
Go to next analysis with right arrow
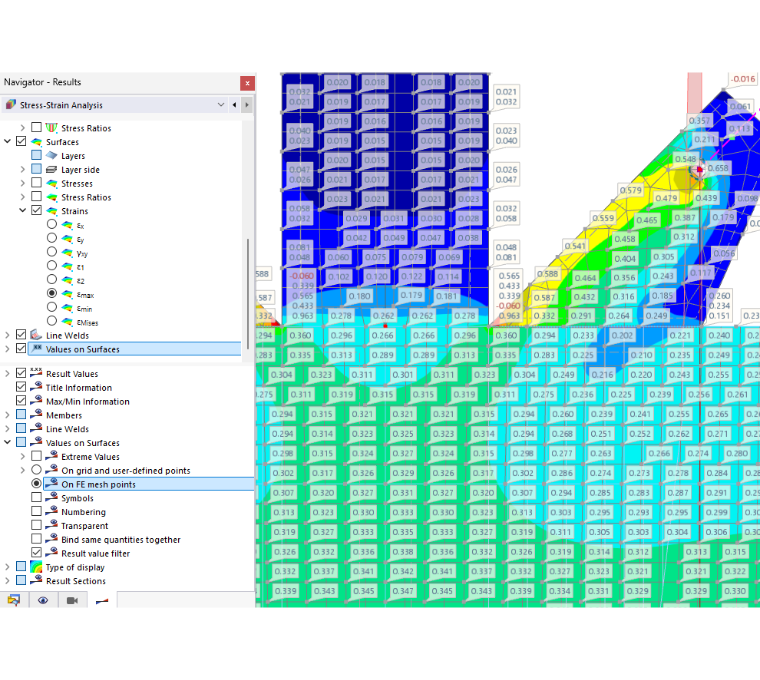[x=247, y=105]
